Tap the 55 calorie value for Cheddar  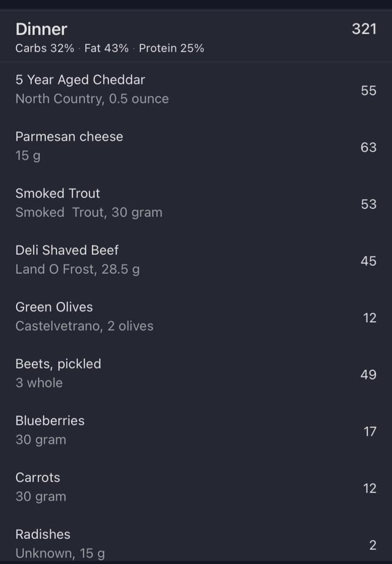click(369, 91)
